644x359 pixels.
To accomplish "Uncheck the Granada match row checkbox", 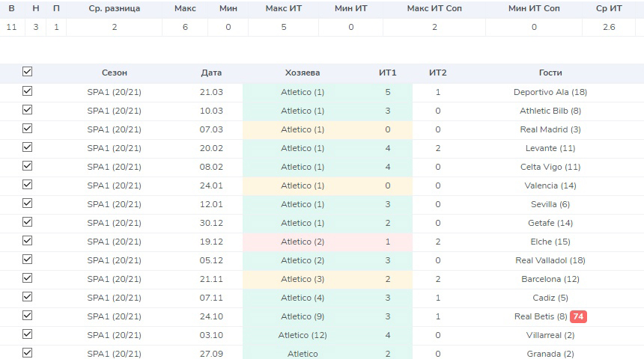I will 27,352.
